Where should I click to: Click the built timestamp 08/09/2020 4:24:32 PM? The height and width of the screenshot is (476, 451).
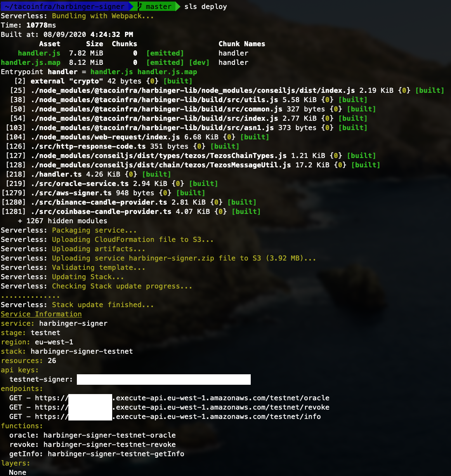point(88,35)
